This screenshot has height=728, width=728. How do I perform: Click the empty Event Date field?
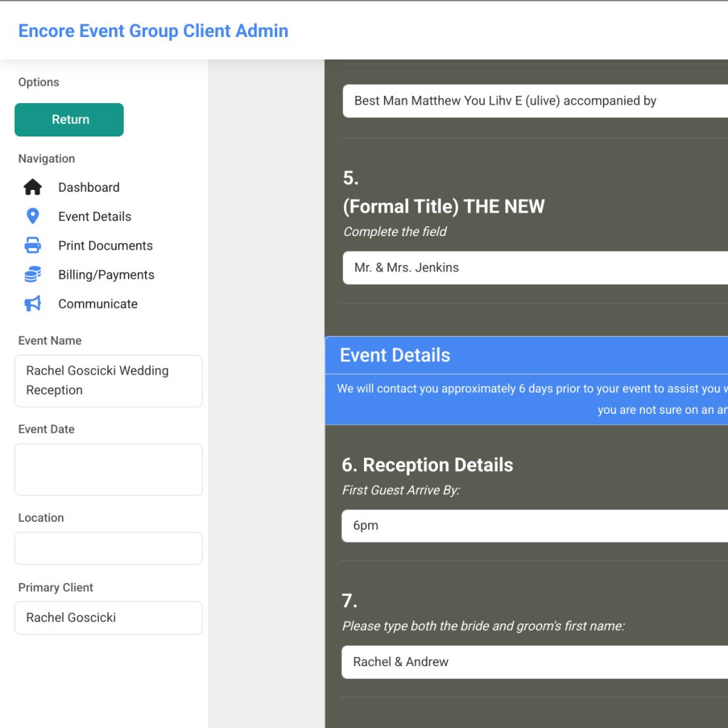click(x=108, y=469)
